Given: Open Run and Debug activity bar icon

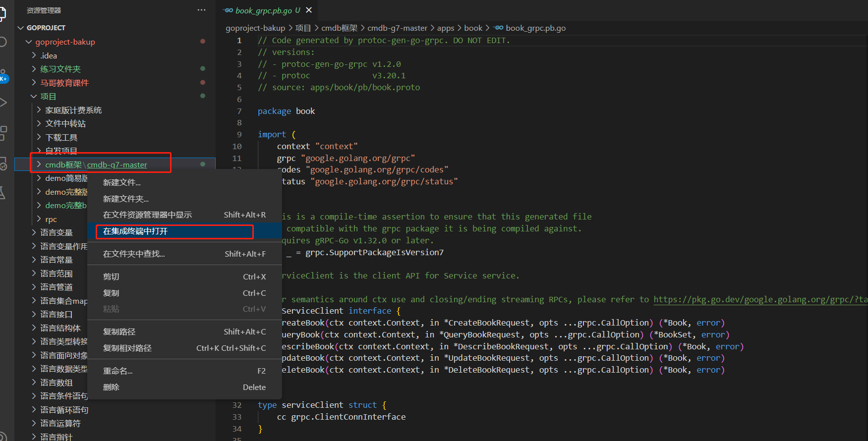Looking at the screenshot, I should (3, 103).
